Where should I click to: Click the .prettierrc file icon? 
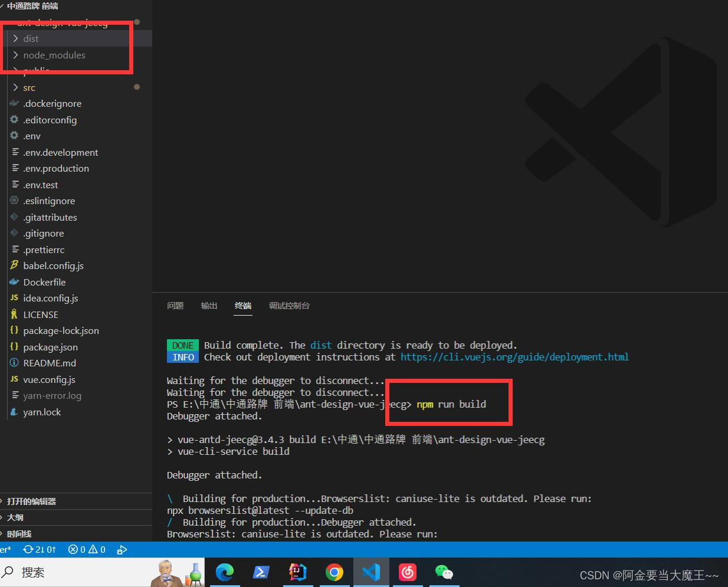(15, 249)
